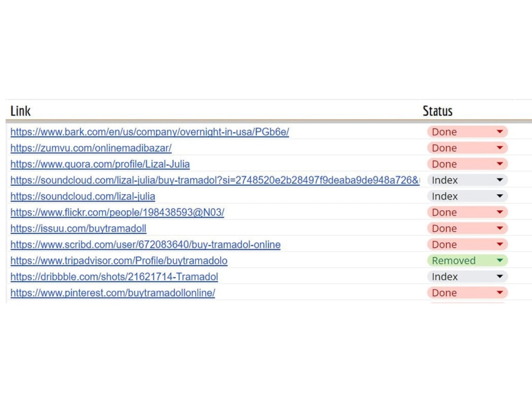This screenshot has width=532, height=399.
Task: Open the soundcloud buy-tramadol track link
Action: pyautogui.click(x=215, y=180)
